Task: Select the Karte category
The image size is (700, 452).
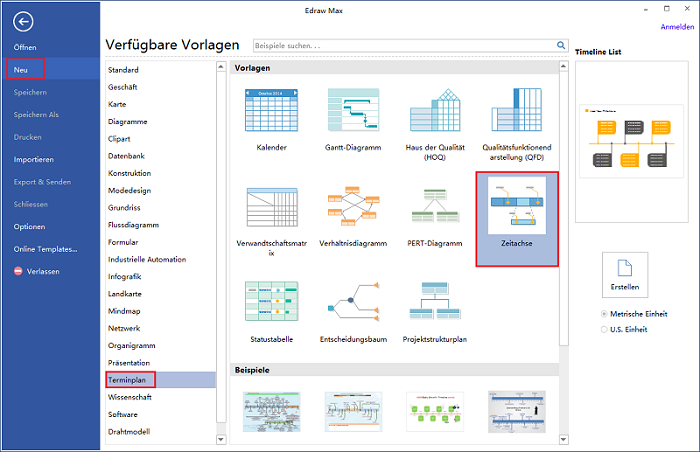Action: 117,104
